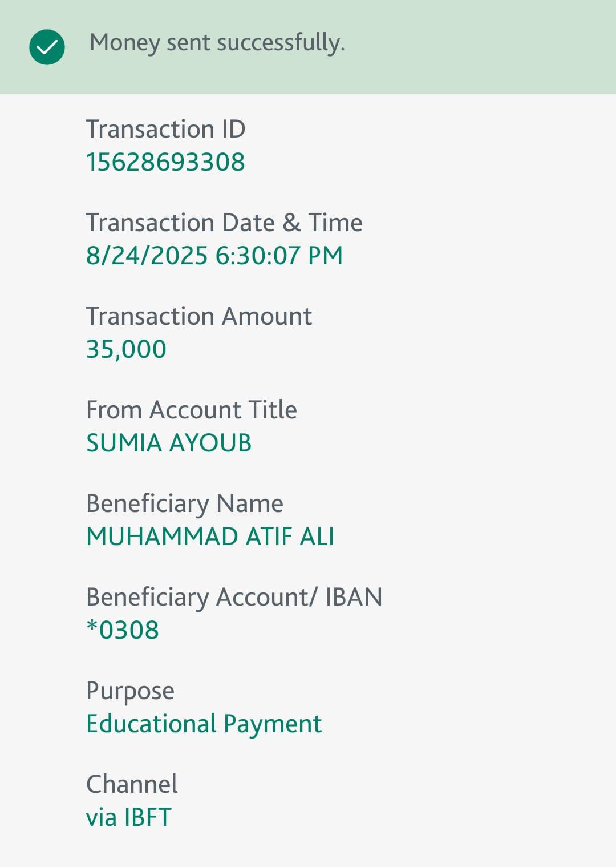
Task: Select the amount value 35,000
Action: pos(126,349)
